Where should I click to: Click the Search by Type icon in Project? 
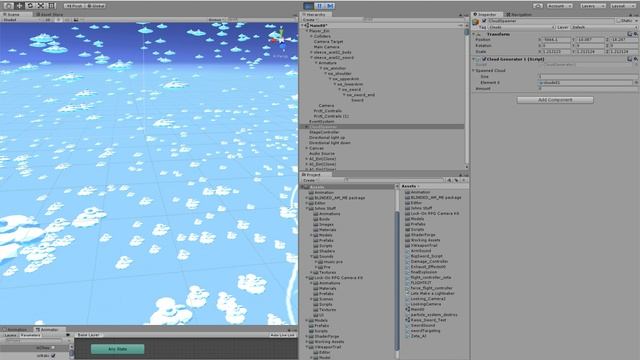pos(449,180)
